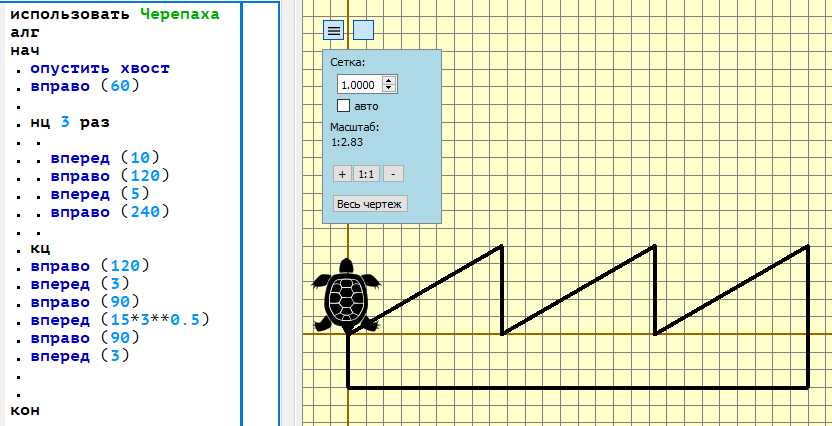Click the кц loop end keyword

pyautogui.click(x=40, y=249)
